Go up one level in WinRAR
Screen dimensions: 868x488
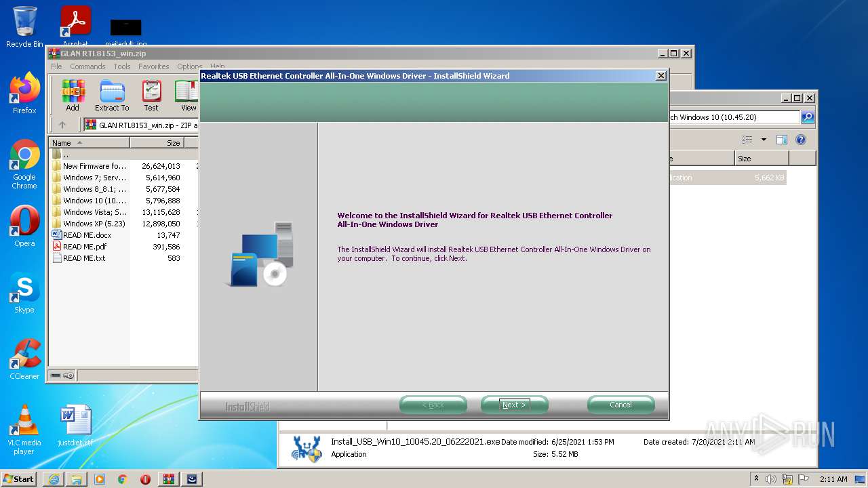point(62,125)
